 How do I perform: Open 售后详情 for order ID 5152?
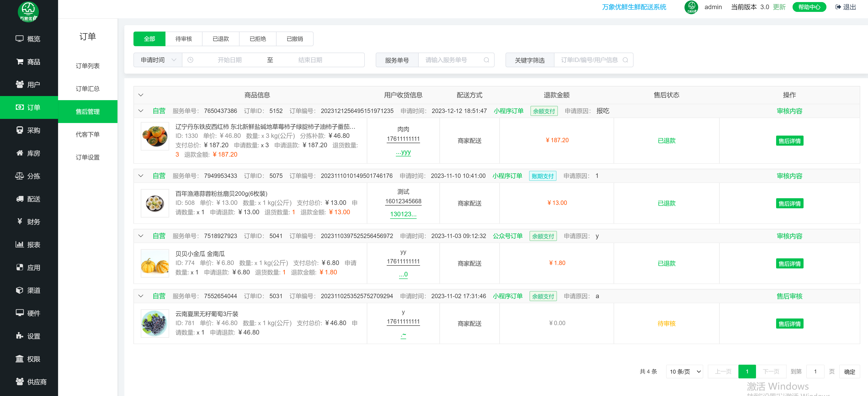click(789, 141)
